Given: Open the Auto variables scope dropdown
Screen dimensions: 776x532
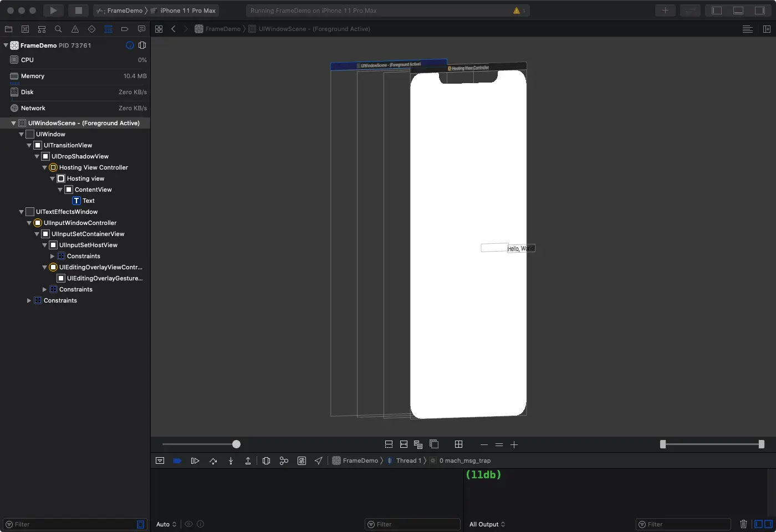Looking at the screenshot, I should (166, 524).
